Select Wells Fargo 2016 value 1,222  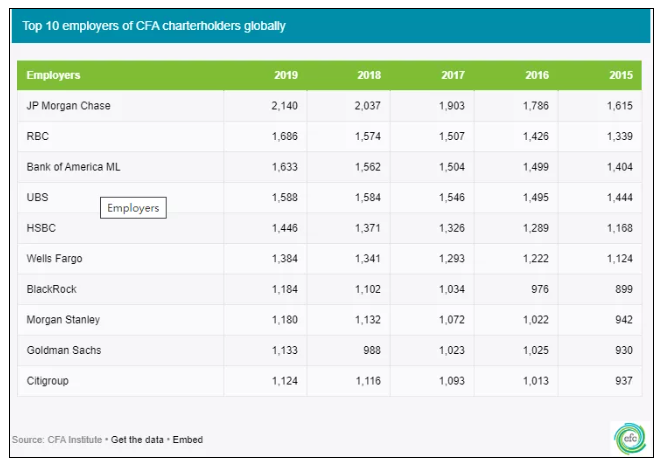point(536,258)
